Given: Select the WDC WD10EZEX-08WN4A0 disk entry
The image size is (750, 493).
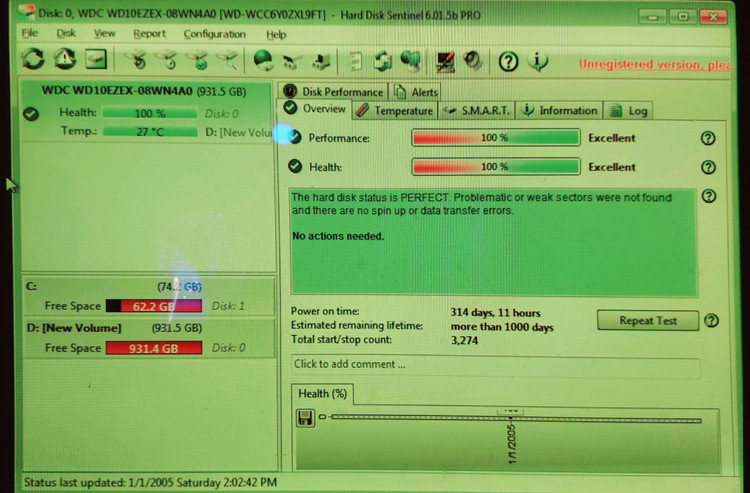Looking at the screenshot, I should point(147,111).
